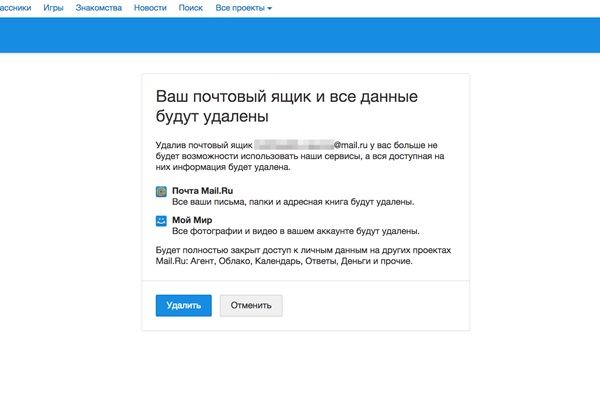Screen dimensions: 600x402
Task: Click the Мой Мир heading text
Action: pyautogui.click(x=192, y=220)
